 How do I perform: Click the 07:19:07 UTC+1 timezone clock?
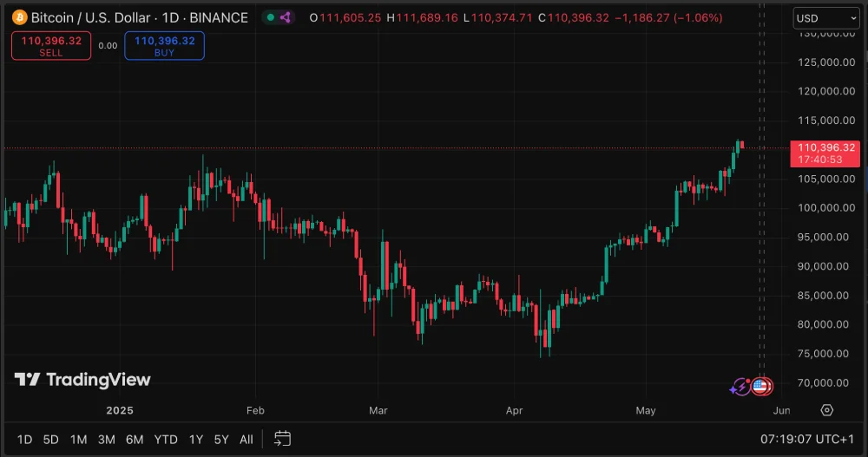click(807, 440)
